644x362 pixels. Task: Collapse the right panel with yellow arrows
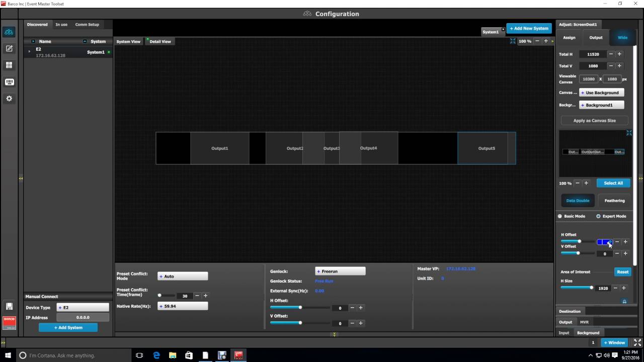tap(641, 178)
